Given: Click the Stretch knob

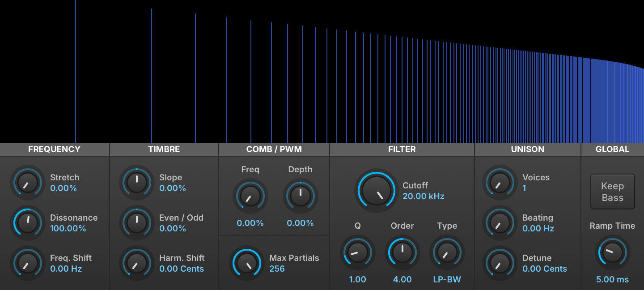Looking at the screenshot, I should point(28,183).
